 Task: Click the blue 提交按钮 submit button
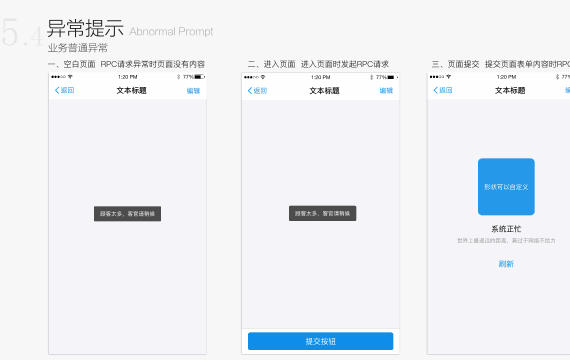320,341
